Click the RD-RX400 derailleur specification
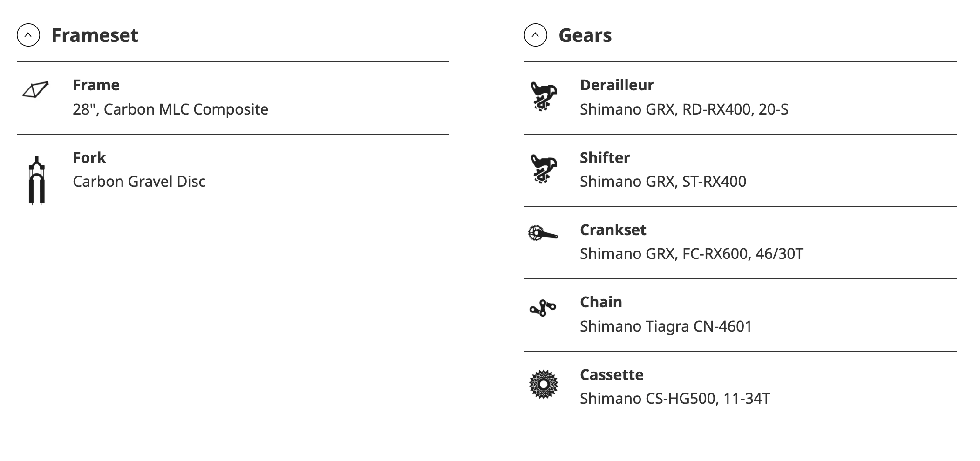Image resolution: width=980 pixels, height=461 pixels. pos(684,109)
